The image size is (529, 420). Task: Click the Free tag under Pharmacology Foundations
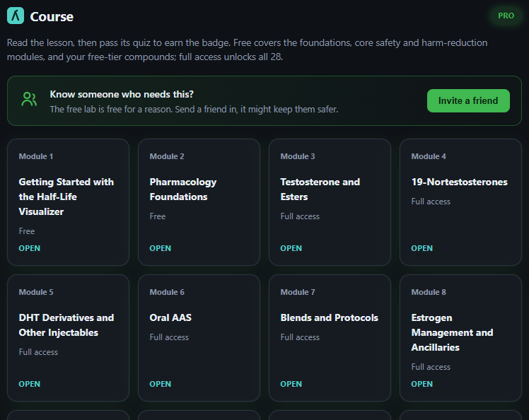click(x=158, y=216)
